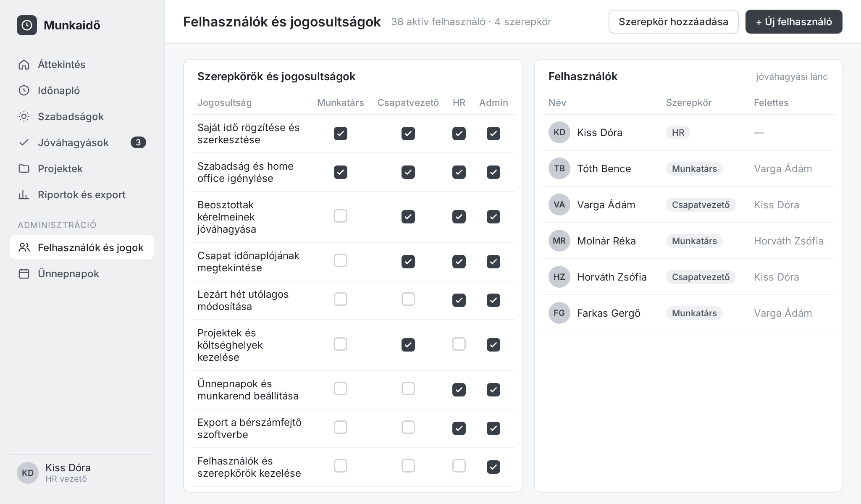Click Tóth Bence's Munkatárs role badge
Viewport: 861px width, 504px height.
pos(694,168)
